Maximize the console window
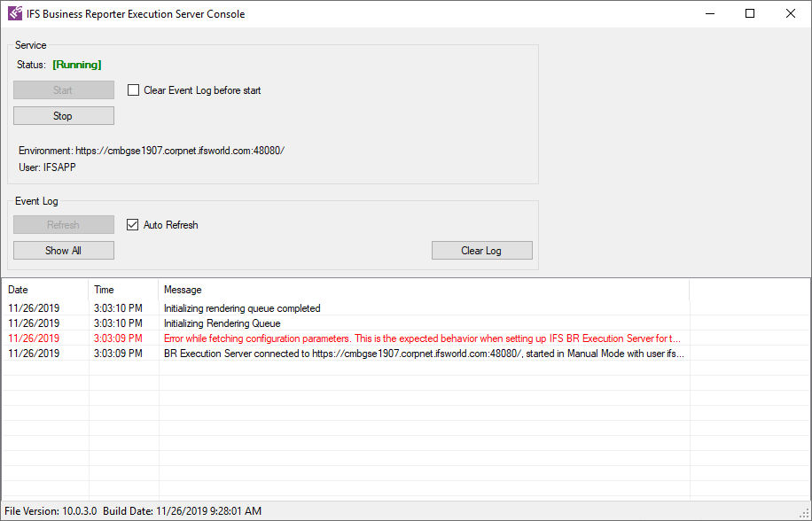Screen dimensions: 812x521 [750, 13]
